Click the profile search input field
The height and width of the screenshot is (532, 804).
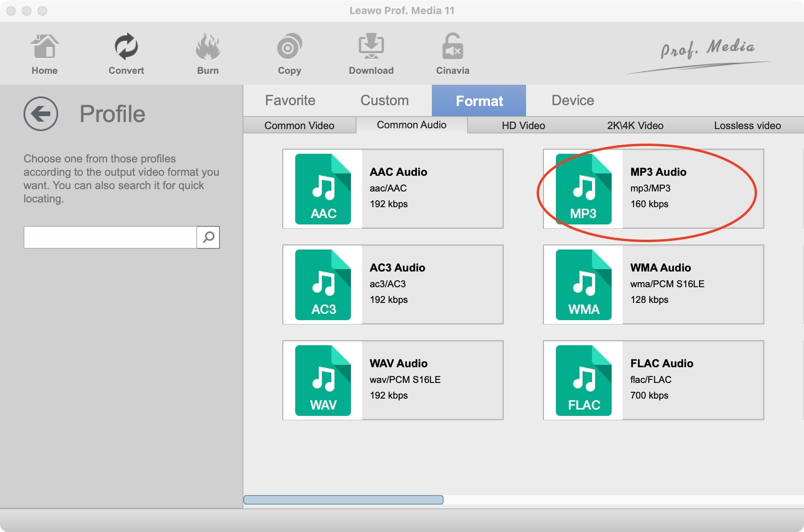tap(111, 237)
